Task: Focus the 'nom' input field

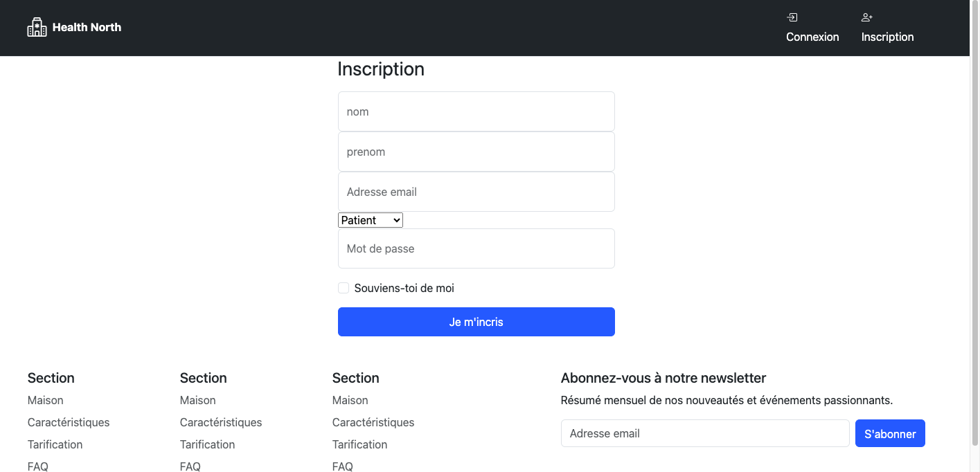Action: point(476,111)
